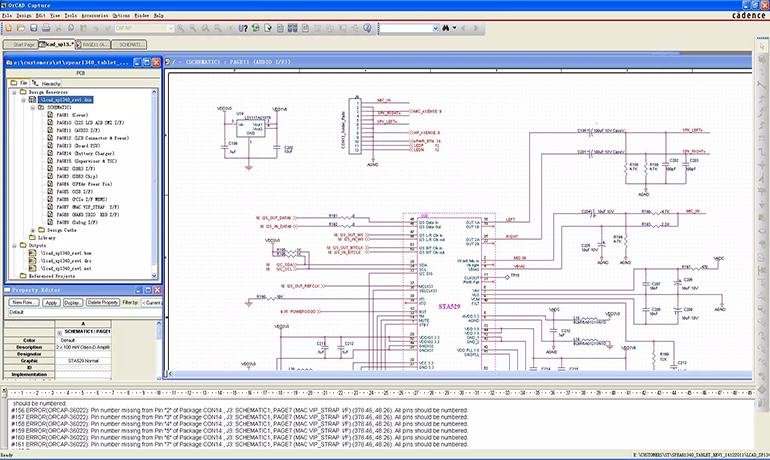Switch to the Hierarchy tab in project panel
Screen dimensions: 770x460
point(47,83)
